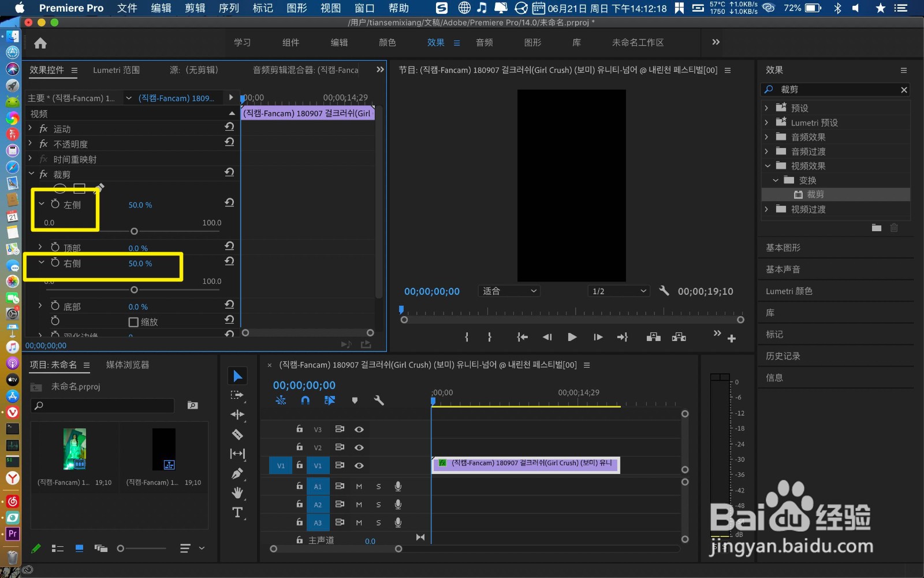Solo the A2 audio track
Viewport: 924px width, 578px height.
tap(379, 505)
